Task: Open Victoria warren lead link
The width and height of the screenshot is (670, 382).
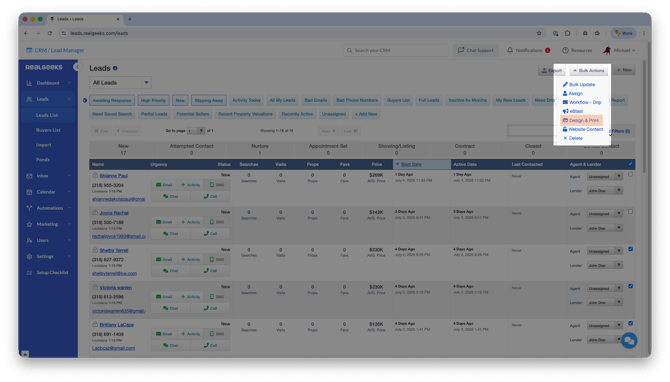Action: (x=115, y=288)
